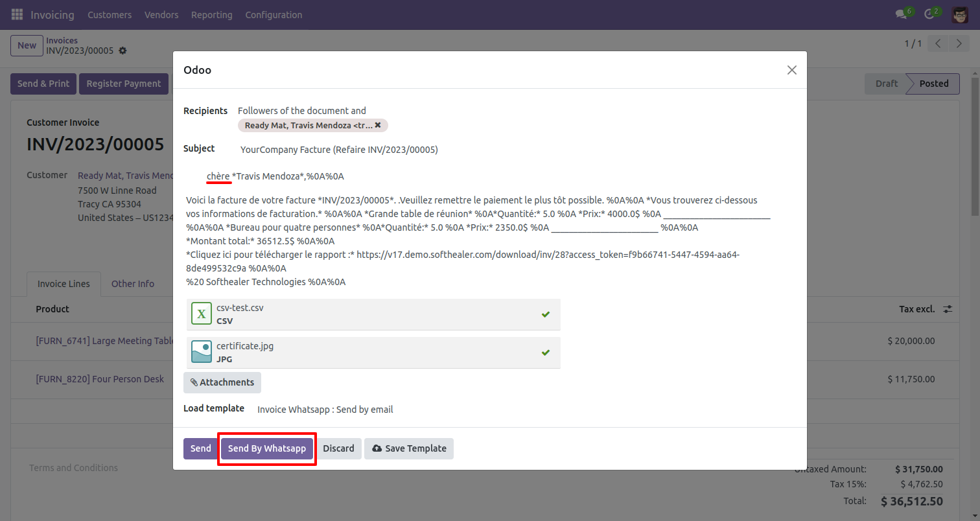
Task: Click the $ 20,000.00 amount cell
Action: pyautogui.click(x=911, y=341)
